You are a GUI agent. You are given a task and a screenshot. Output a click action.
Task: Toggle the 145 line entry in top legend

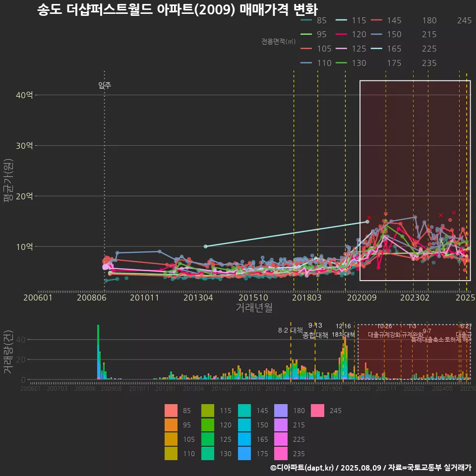(x=386, y=20)
